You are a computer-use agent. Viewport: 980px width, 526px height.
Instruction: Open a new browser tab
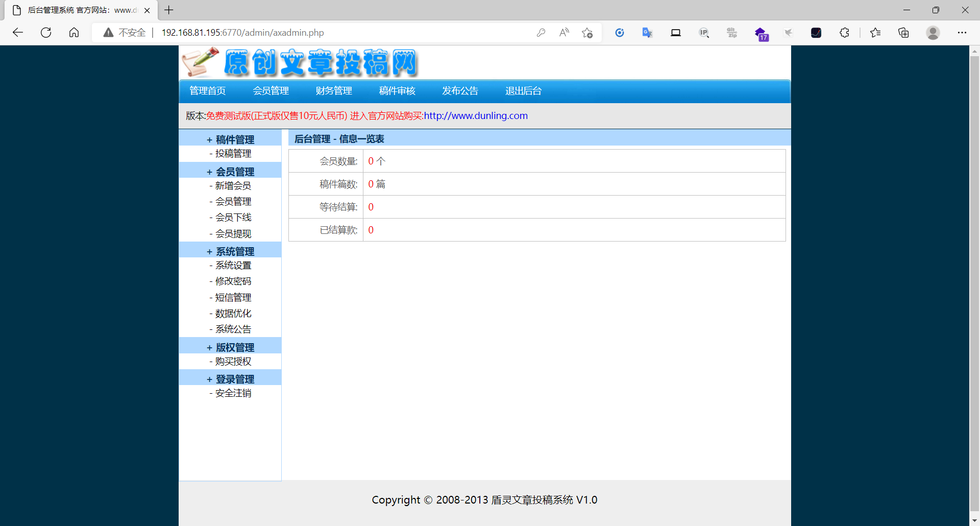point(169,10)
